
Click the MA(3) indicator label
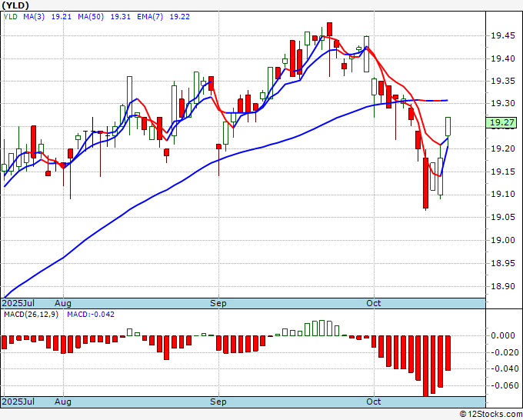(x=34, y=16)
